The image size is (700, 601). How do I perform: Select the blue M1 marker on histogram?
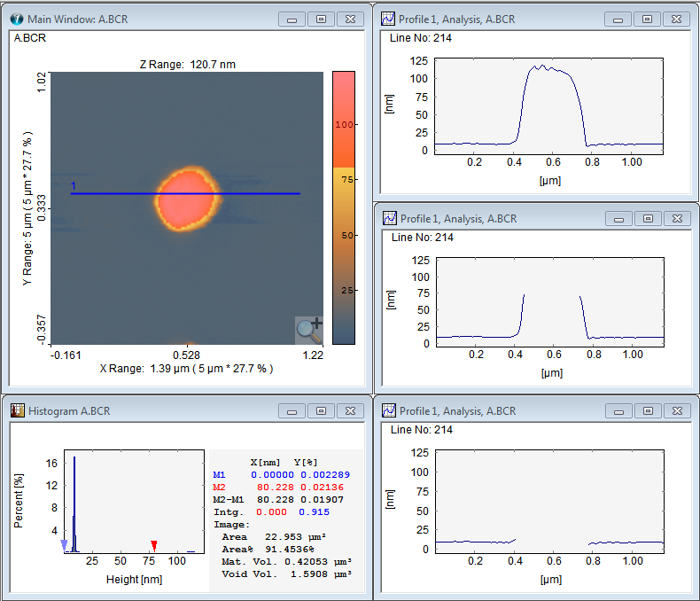64,545
